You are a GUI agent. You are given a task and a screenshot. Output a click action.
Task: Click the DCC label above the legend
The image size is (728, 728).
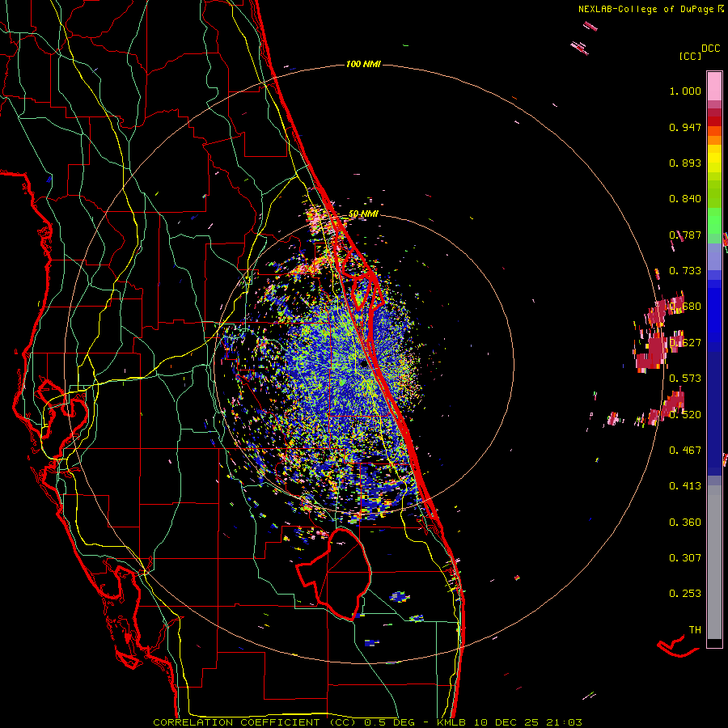pyautogui.click(x=711, y=49)
